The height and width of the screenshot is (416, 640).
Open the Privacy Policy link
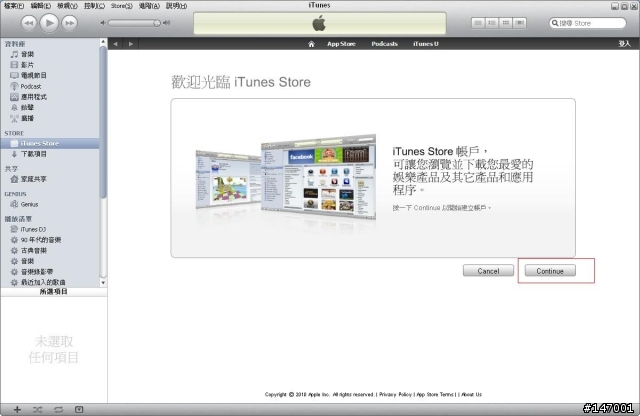pyautogui.click(x=395, y=394)
